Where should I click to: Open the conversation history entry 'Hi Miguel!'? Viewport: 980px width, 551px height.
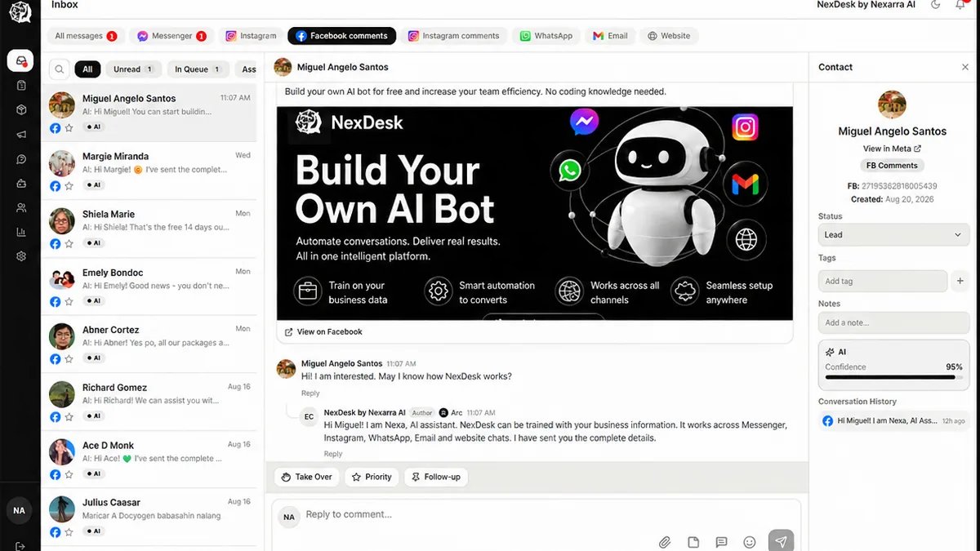(x=893, y=420)
